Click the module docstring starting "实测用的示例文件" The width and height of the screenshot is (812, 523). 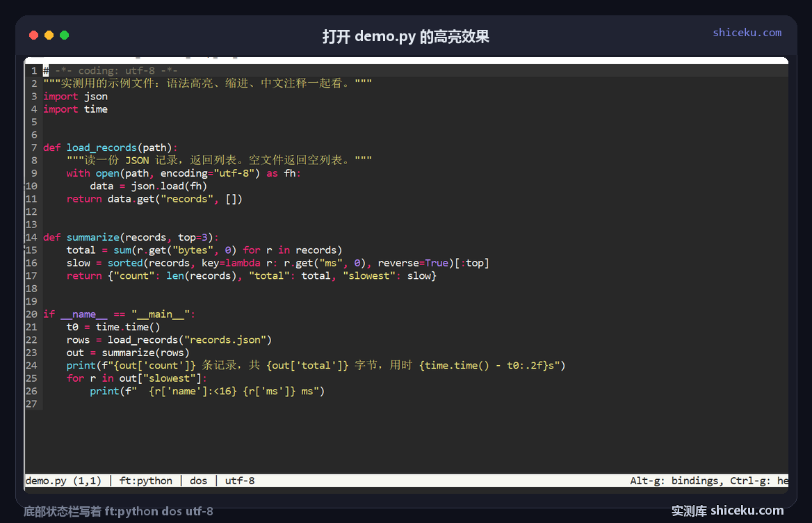click(x=208, y=83)
